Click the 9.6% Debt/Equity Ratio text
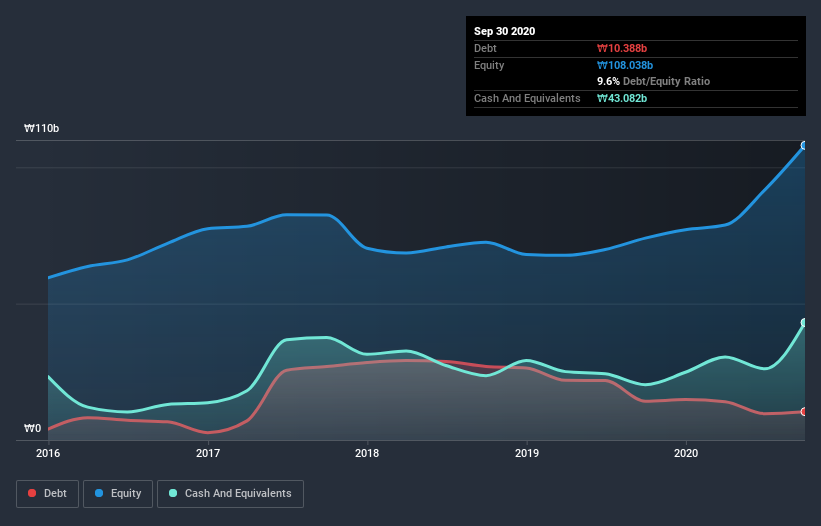The width and height of the screenshot is (821, 526). 653,81
